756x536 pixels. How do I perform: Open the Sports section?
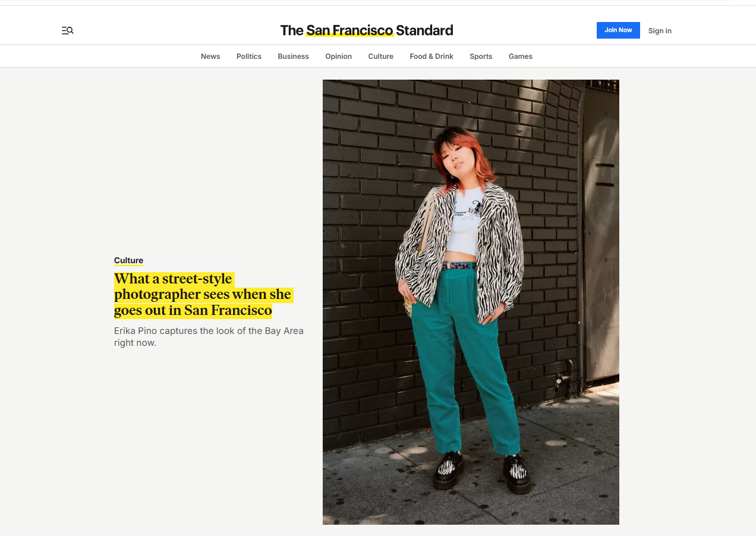(x=481, y=56)
